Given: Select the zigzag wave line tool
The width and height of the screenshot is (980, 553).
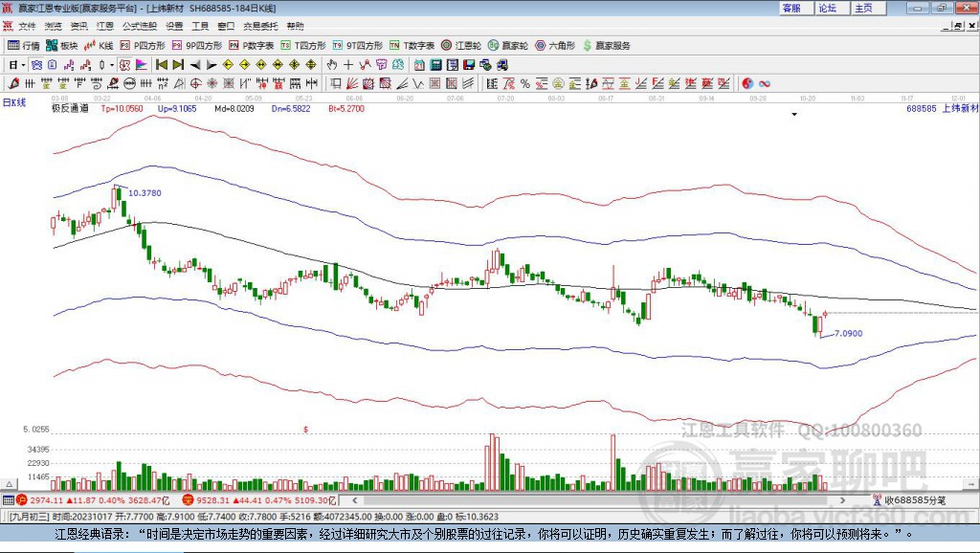Looking at the screenshot, I should pos(418,83).
